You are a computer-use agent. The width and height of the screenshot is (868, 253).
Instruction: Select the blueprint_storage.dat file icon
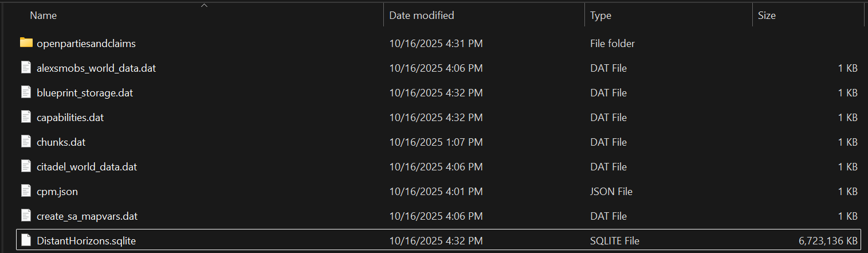click(x=26, y=92)
